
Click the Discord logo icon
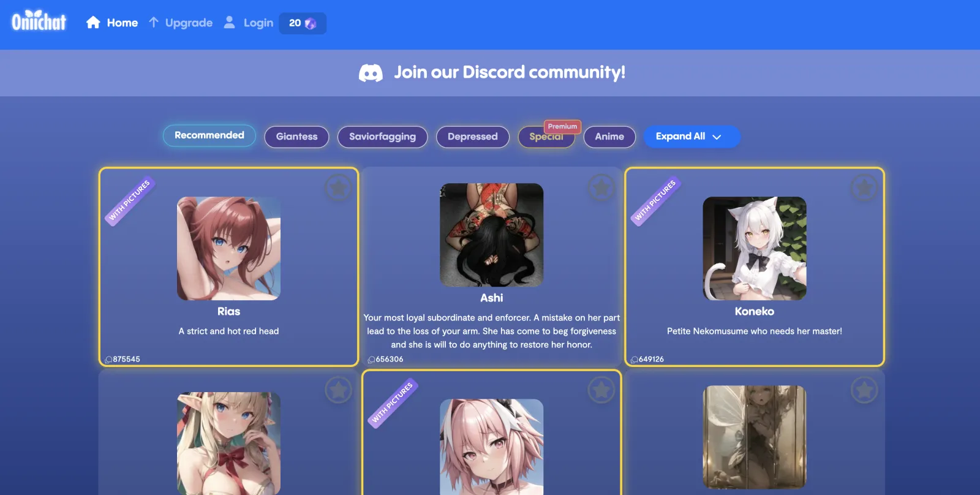click(371, 73)
